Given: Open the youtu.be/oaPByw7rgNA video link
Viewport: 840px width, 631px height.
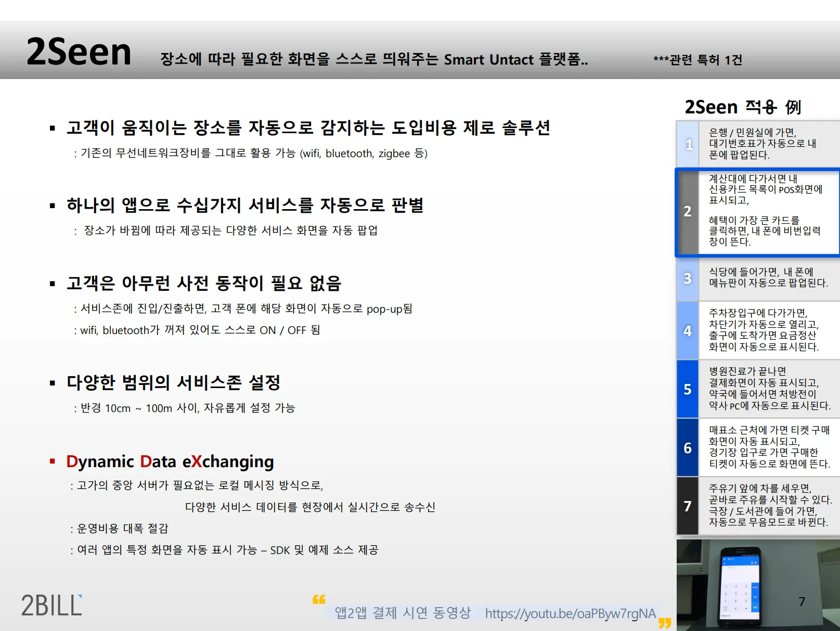Looking at the screenshot, I should coord(570,614).
